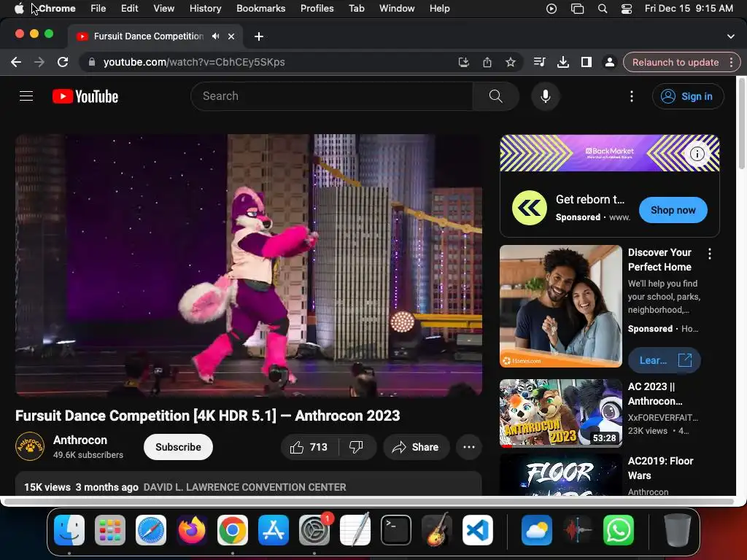Open the ad info icon on banner
This screenshot has height=560, width=747.
[697, 154]
